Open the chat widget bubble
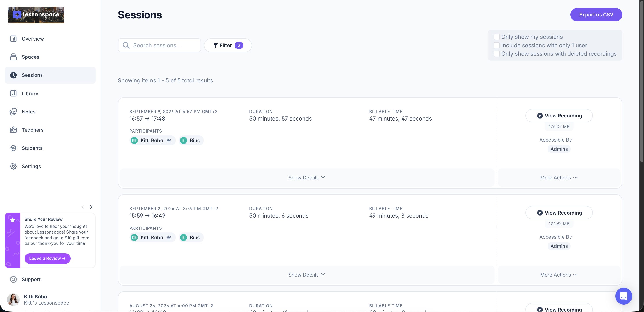Screen dimensions: 644x312 point(623,296)
